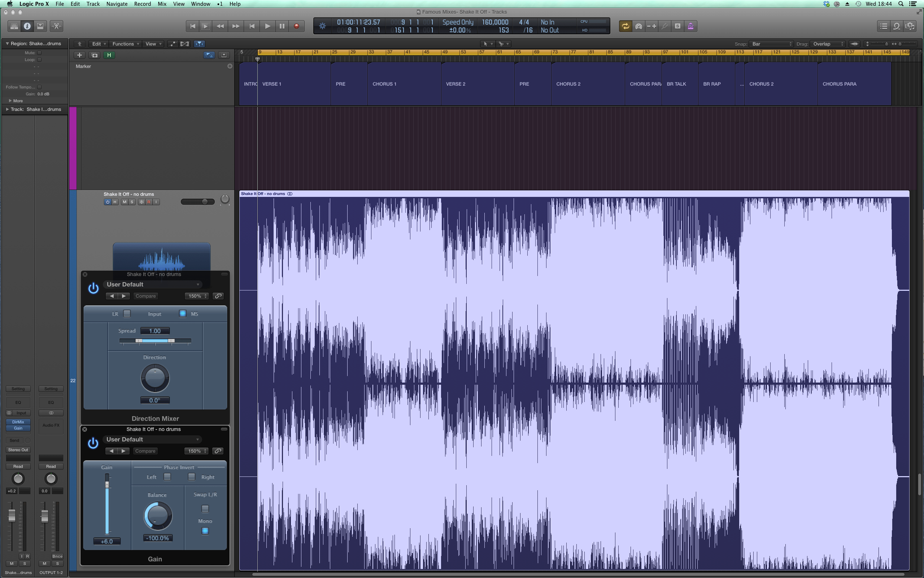
Task: Enable the Swap L/R checkbox
Action: pos(205,508)
